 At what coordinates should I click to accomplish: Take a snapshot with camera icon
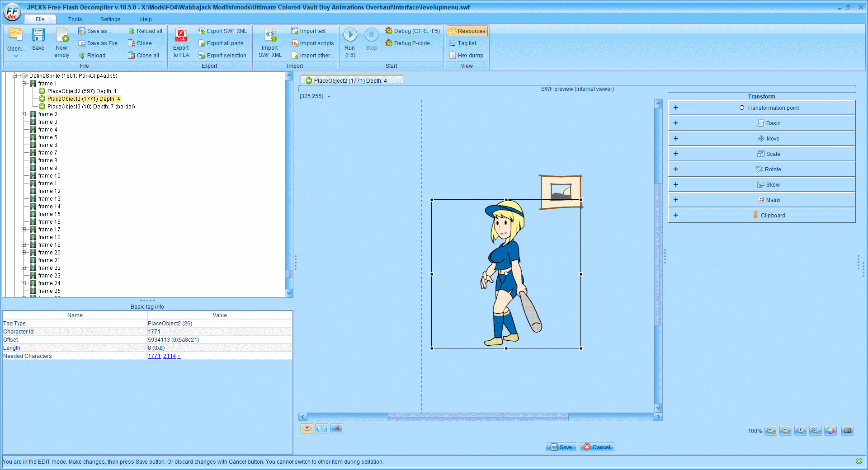pos(848,431)
